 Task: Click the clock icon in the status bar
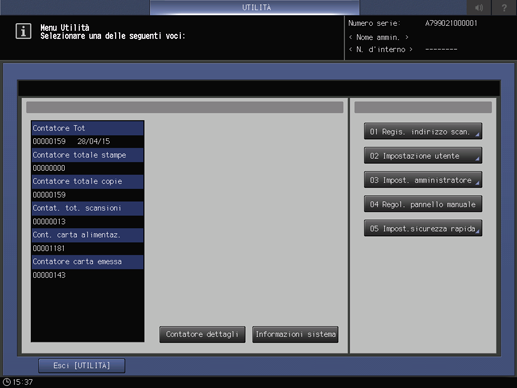[x=7, y=382]
